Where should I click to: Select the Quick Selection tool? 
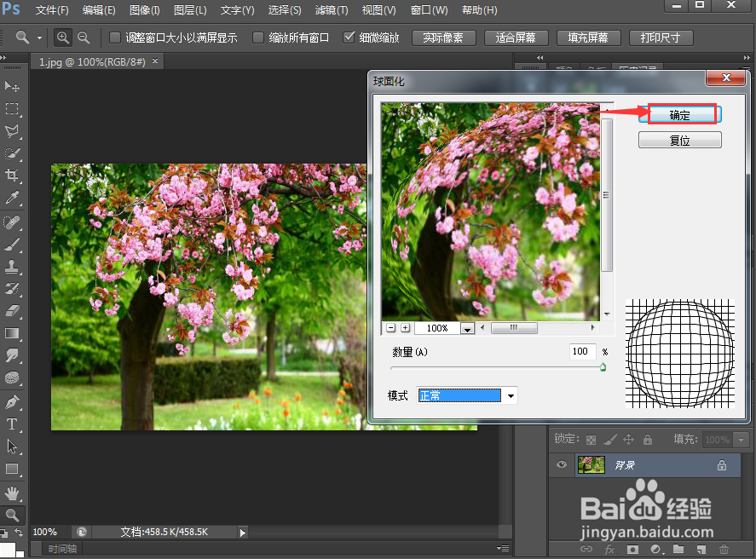[x=12, y=153]
